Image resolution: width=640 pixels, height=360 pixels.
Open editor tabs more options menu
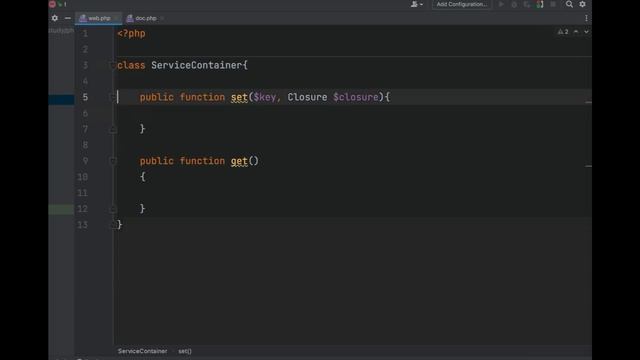coord(586,18)
